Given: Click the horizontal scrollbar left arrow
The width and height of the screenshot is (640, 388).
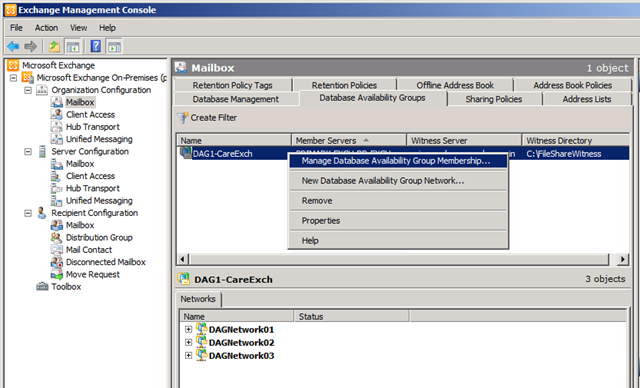Looking at the screenshot, I should point(183,259).
